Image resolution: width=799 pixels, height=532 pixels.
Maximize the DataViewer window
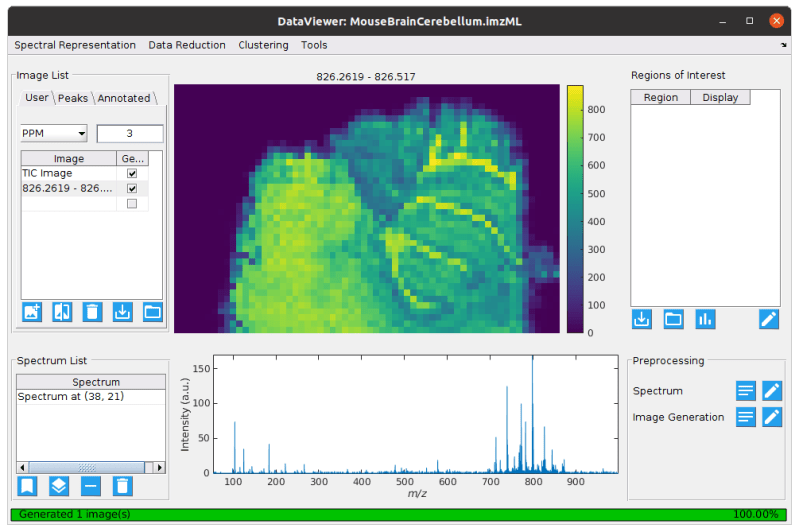click(749, 21)
